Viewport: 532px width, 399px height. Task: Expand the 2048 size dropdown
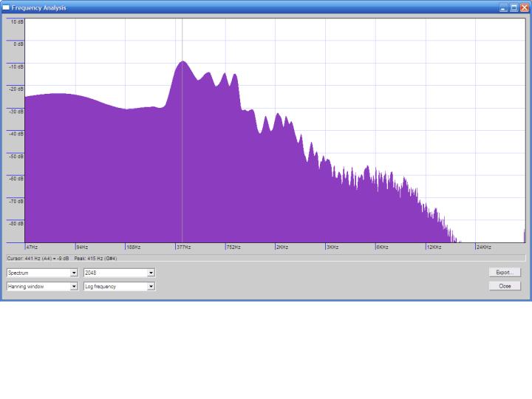coord(151,273)
